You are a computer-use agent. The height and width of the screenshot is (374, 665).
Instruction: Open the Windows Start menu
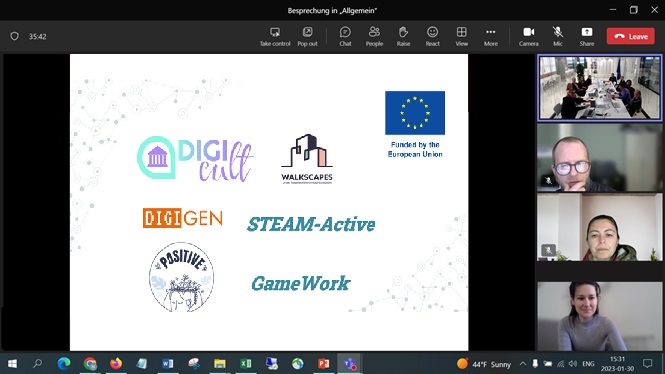pyautogui.click(x=12, y=364)
